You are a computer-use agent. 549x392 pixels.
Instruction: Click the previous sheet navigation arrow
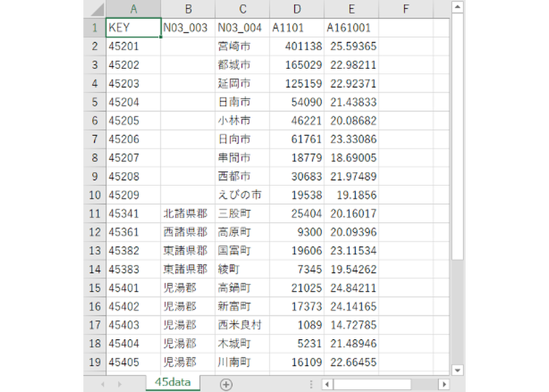coord(103,384)
